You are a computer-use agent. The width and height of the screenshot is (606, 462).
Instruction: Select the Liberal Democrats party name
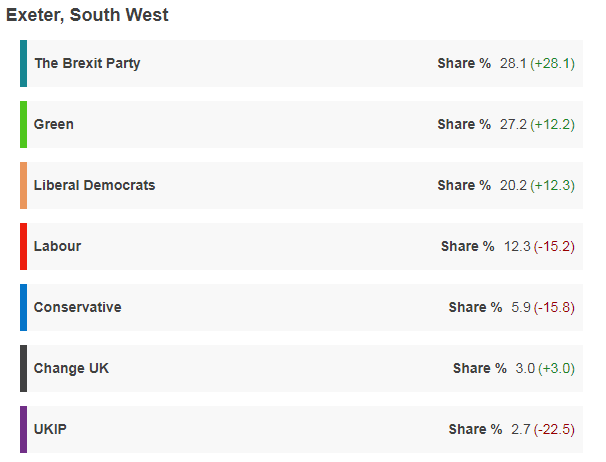(94, 185)
